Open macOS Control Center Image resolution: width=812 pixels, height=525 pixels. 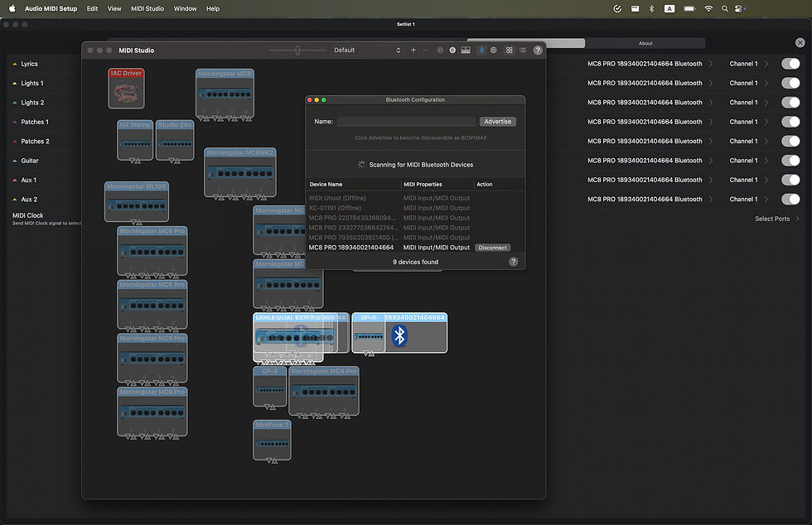pos(739,9)
